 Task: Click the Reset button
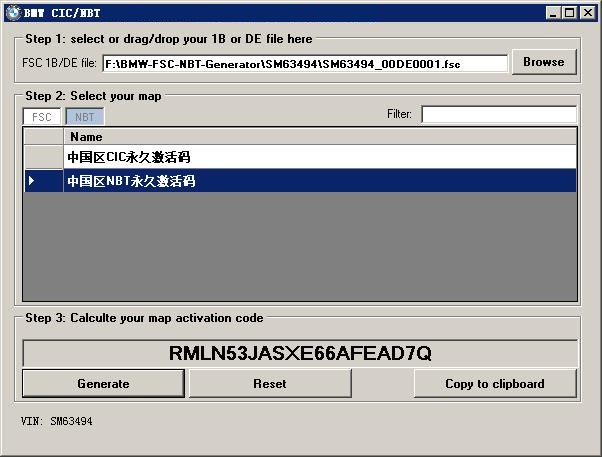click(270, 384)
